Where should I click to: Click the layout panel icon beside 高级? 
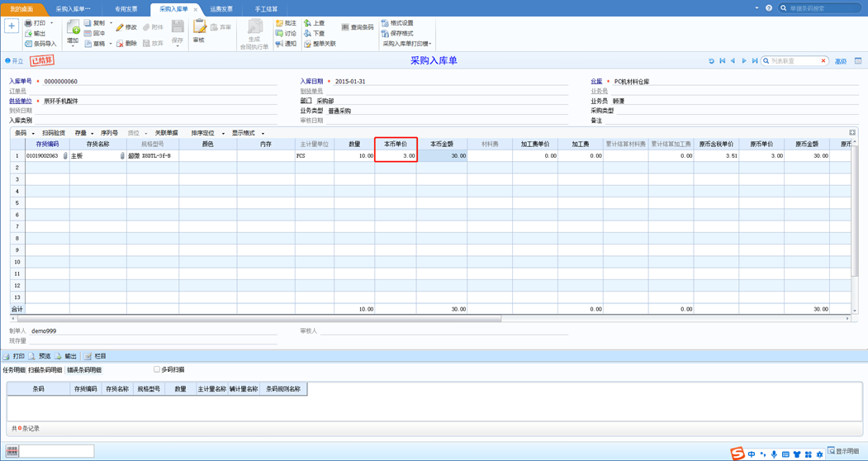point(858,61)
